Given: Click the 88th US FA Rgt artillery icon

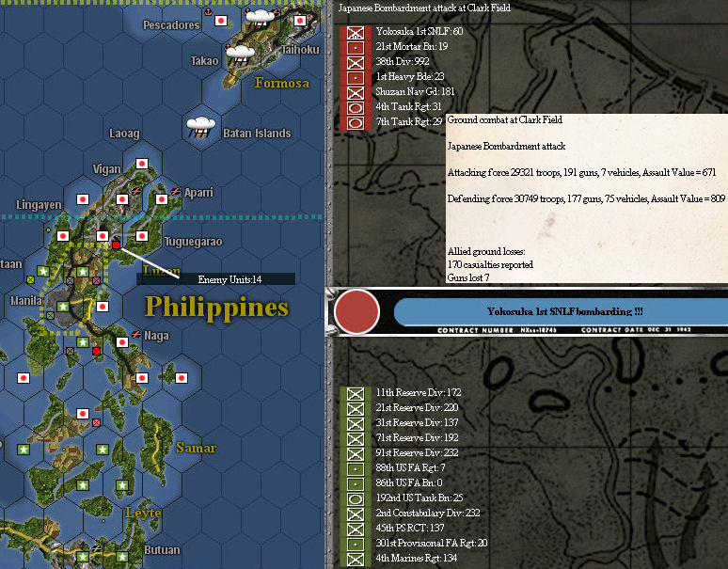Looking at the screenshot, I should coord(356,468).
